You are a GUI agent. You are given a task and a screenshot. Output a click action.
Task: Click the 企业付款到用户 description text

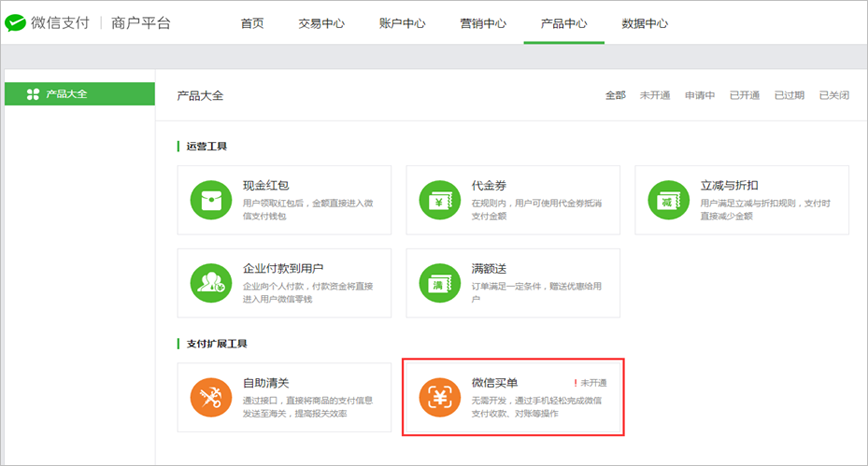308,293
